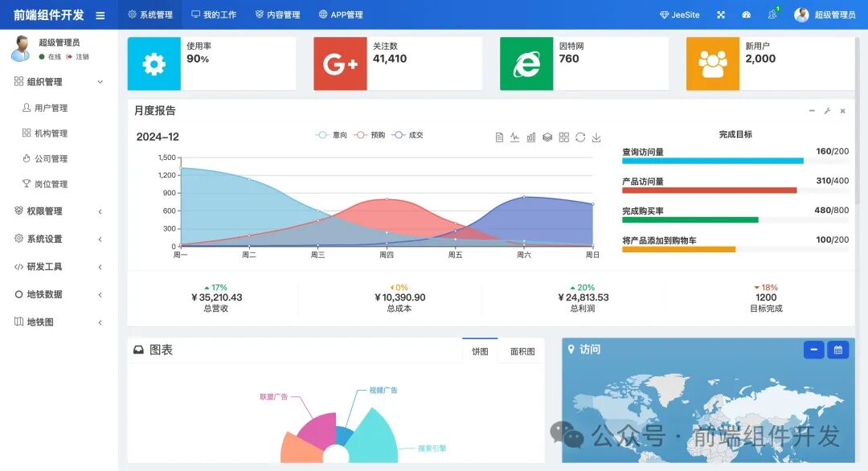This screenshot has width=868, height=471.
Task: Download the chart as an image
Action: point(596,137)
